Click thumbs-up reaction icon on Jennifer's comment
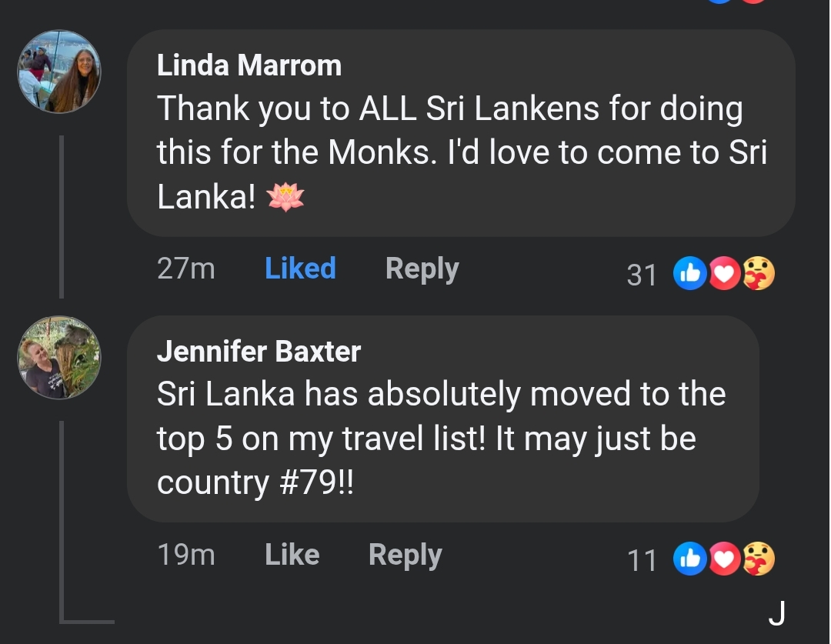 [x=689, y=559]
